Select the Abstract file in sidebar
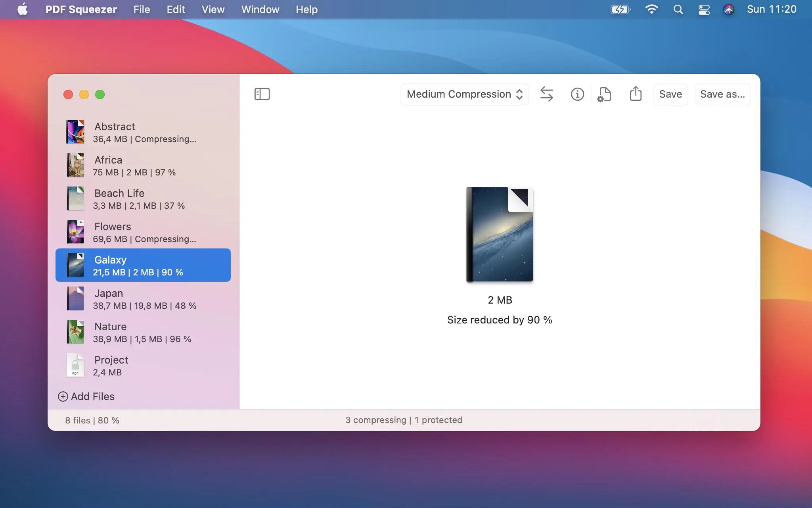The width and height of the screenshot is (812, 508). click(x=143, y=132)
